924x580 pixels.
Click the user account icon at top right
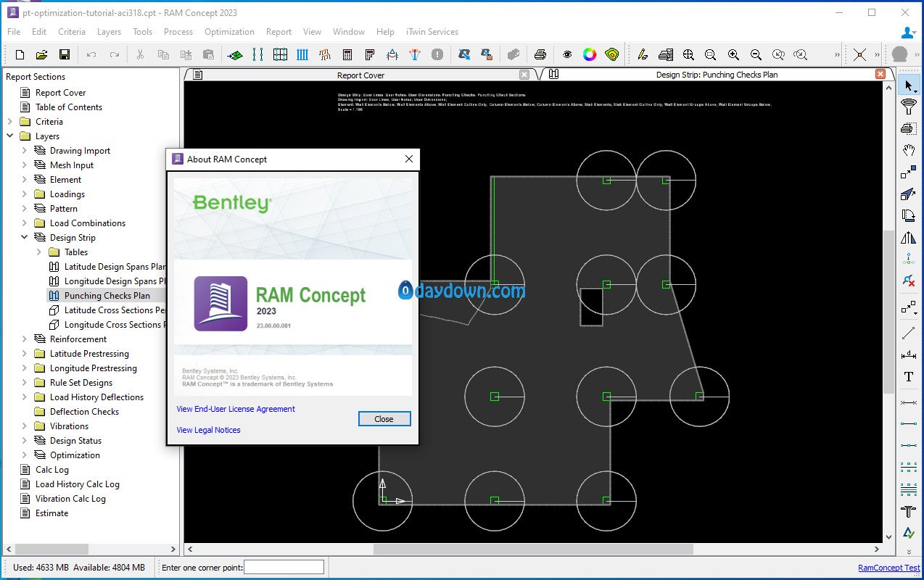tap(909, 32)
